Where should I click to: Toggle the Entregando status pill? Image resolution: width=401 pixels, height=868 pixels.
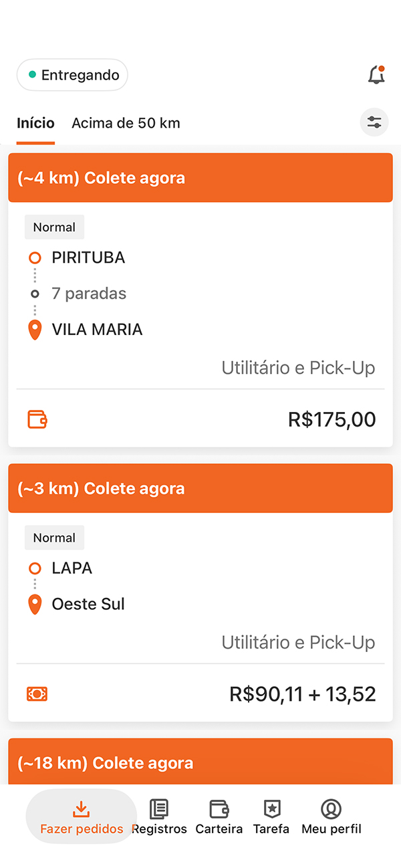tap(72, 75)
